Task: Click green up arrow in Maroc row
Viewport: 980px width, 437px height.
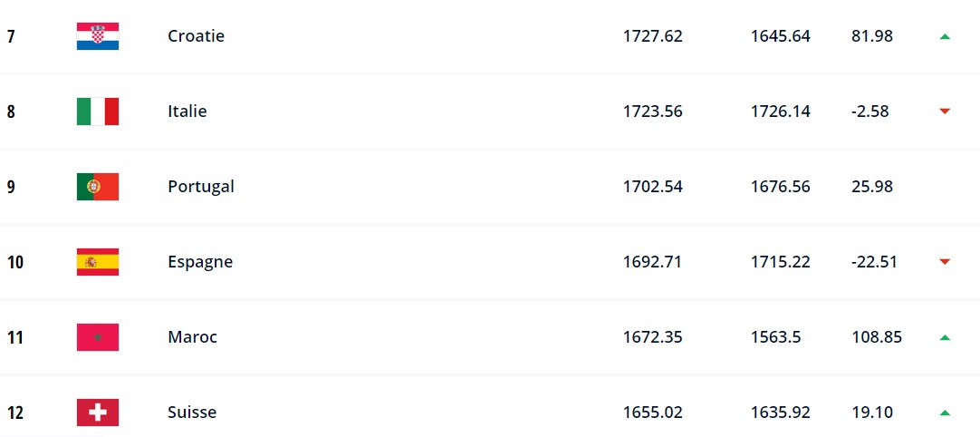Action: pos(945,337)
